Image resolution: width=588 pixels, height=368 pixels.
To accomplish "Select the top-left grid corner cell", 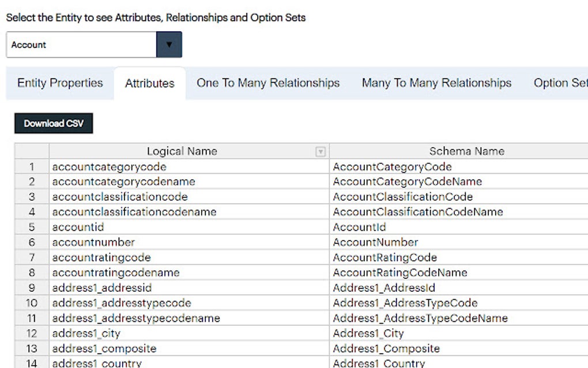I will (x=32, y=152).
